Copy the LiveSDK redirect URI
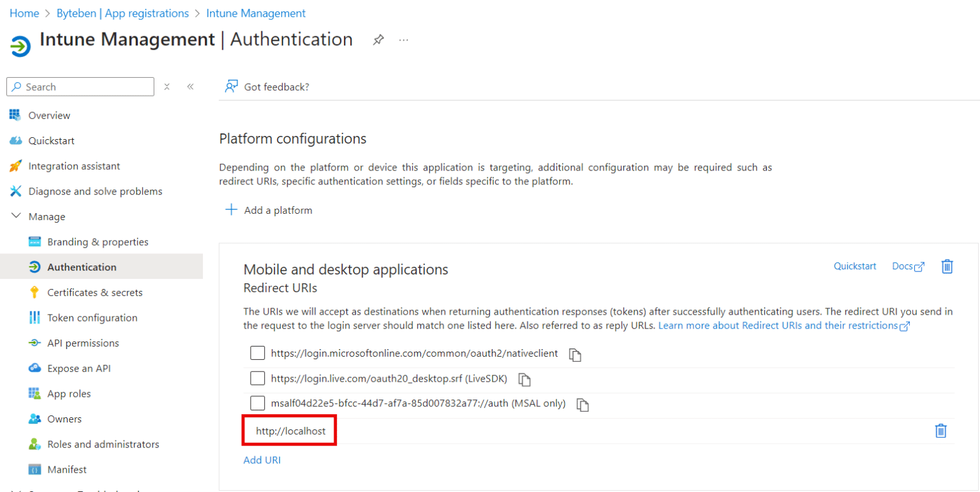This screenshot has height=492, width=980. (x=525, y=378)
